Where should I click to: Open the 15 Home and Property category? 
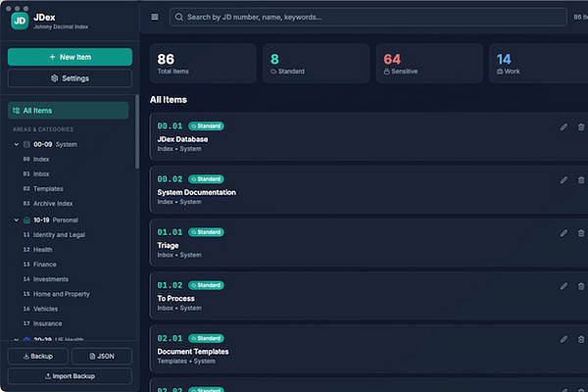pyautogui.click(x=57, y=294)
